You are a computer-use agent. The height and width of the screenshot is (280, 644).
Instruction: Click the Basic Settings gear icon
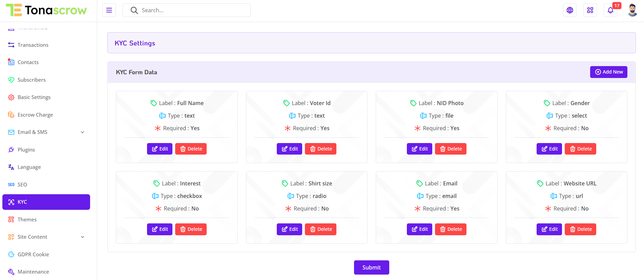[x=11, y=97]
